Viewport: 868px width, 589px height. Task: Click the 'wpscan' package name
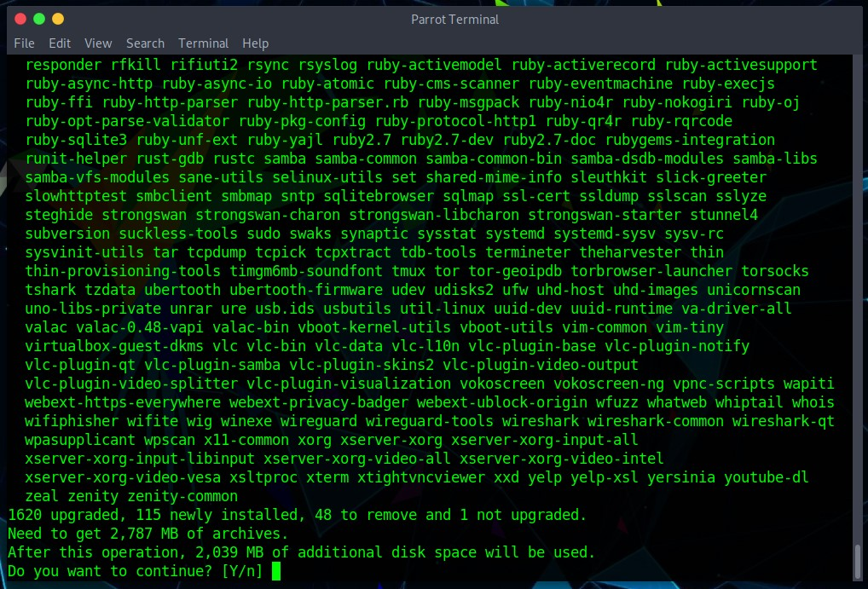coord(170,440)
